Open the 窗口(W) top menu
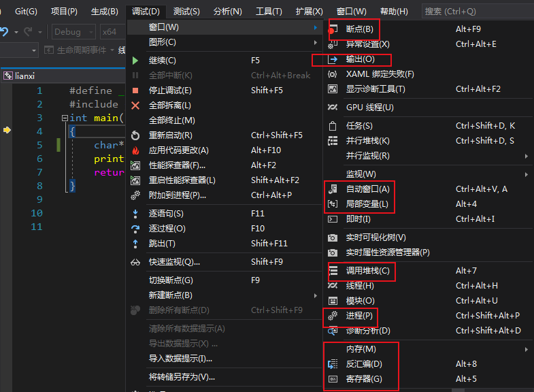The height and width of the screenshot is (392, 534). (x=351, y=12)
